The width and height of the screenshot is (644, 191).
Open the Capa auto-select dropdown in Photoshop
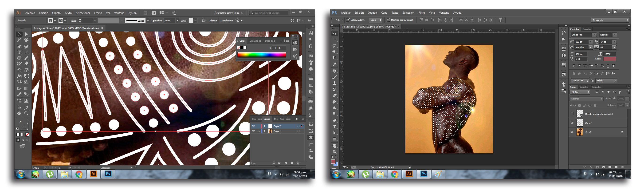[x=376, y=20]
